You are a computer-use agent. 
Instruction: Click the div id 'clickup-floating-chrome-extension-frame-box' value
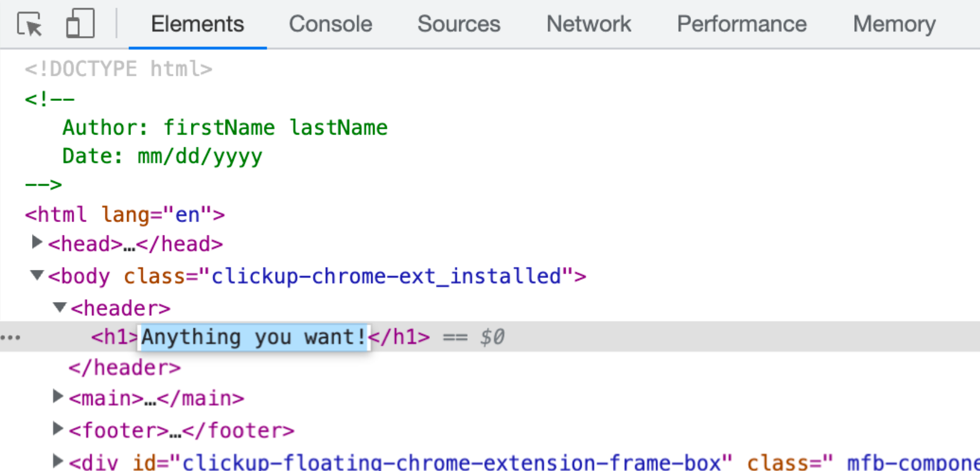click(452, 462)
